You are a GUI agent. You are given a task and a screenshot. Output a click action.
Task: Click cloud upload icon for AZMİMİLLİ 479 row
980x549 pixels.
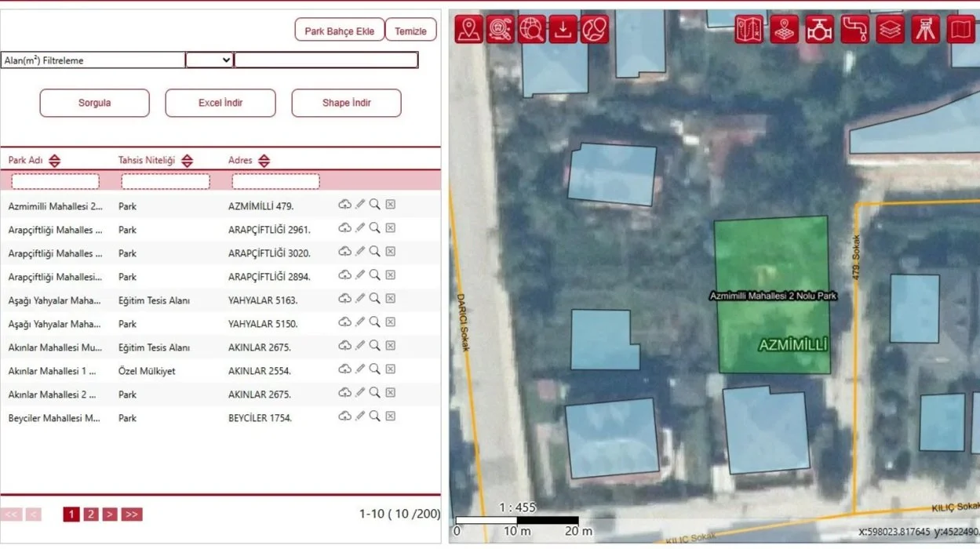click(x=344, y=205)
